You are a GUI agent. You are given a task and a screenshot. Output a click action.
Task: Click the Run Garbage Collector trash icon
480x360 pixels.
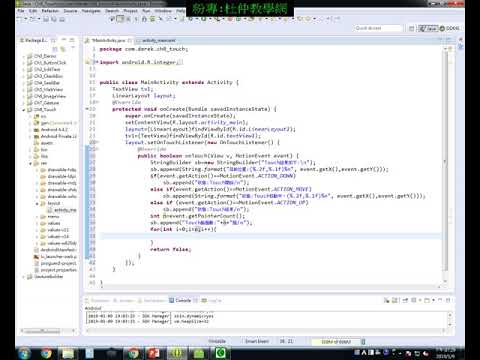363,342
